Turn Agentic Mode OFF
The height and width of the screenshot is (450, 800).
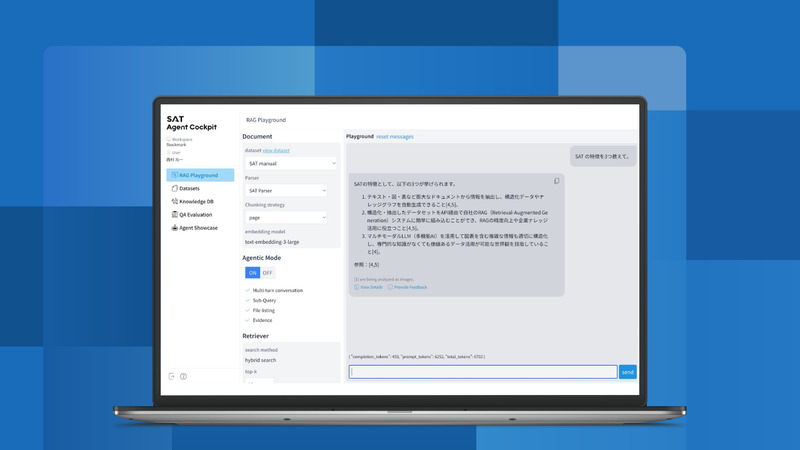pyautogui.click(x=267, y=273)
